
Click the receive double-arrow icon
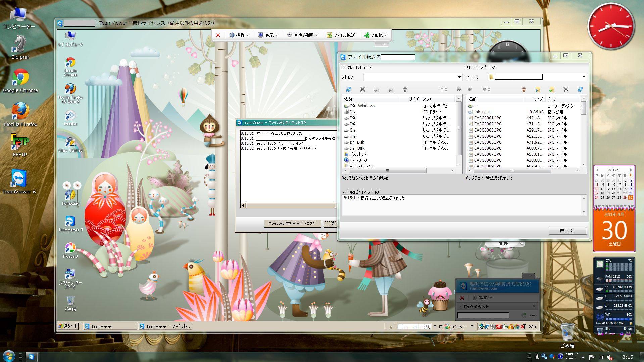[470, 89]
